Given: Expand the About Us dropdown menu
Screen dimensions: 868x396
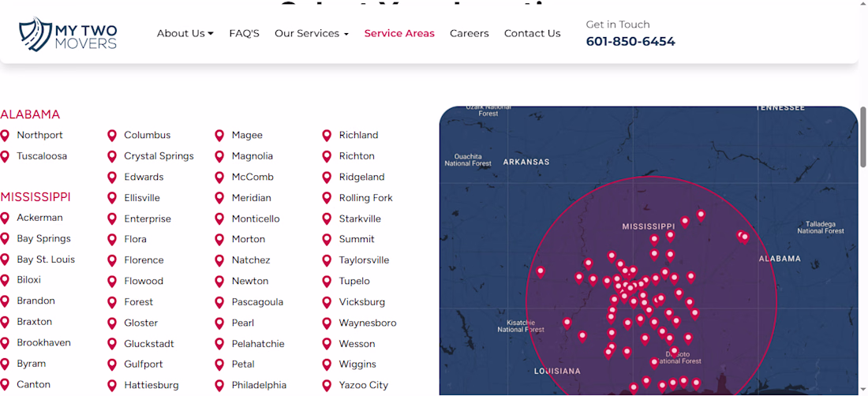Looking at the screenshot, I should (185, 33).
